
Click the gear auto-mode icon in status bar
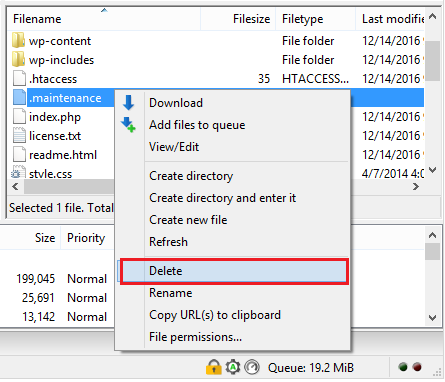point(233,367)
